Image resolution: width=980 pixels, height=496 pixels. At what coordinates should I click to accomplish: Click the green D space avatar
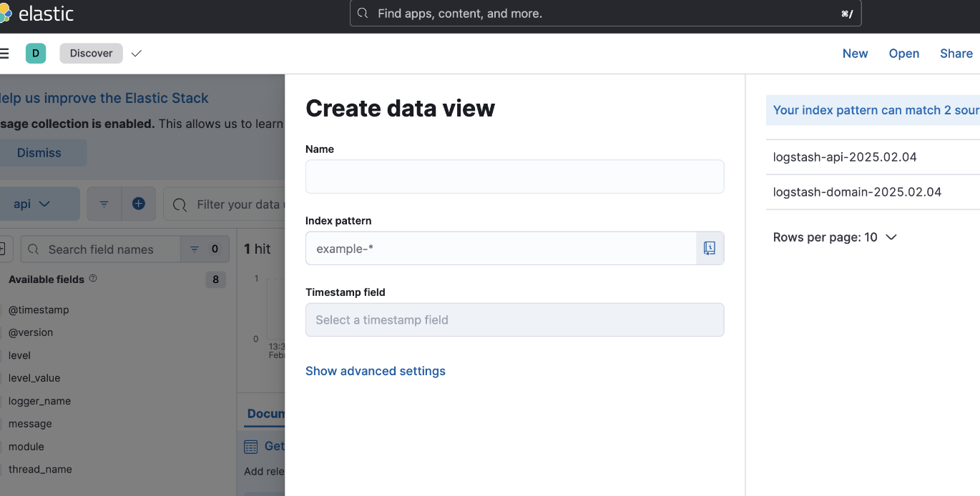(36, 54)
